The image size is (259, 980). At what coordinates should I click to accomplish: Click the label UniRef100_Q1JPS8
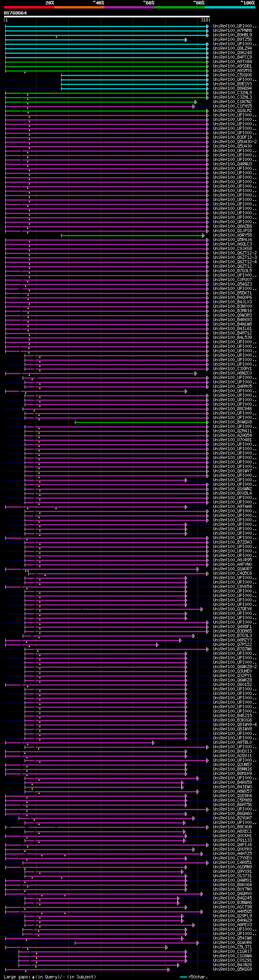click(x=232, y=231)
